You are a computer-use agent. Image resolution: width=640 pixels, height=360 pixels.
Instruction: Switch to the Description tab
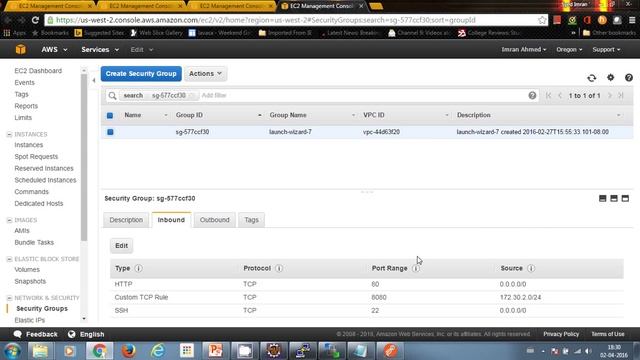126,220
